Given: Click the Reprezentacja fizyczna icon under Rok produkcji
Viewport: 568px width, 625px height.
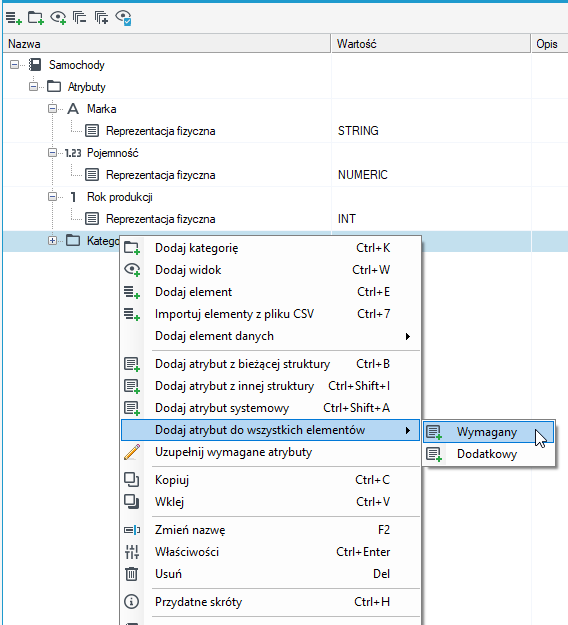Looking at the screenshot, I should pyautogui.click(x=92, y=218).
